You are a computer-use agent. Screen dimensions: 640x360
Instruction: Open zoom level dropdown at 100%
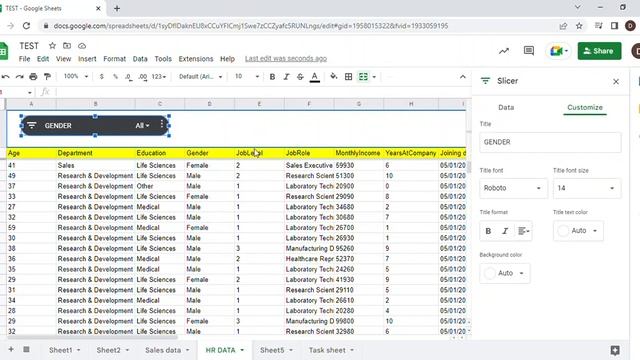[76, 77]
